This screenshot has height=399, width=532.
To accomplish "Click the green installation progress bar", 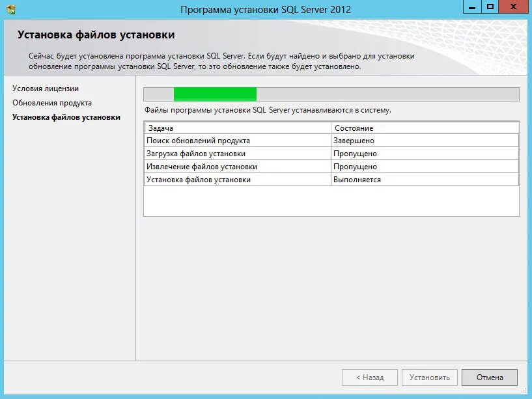I will (x=331, y=94).
